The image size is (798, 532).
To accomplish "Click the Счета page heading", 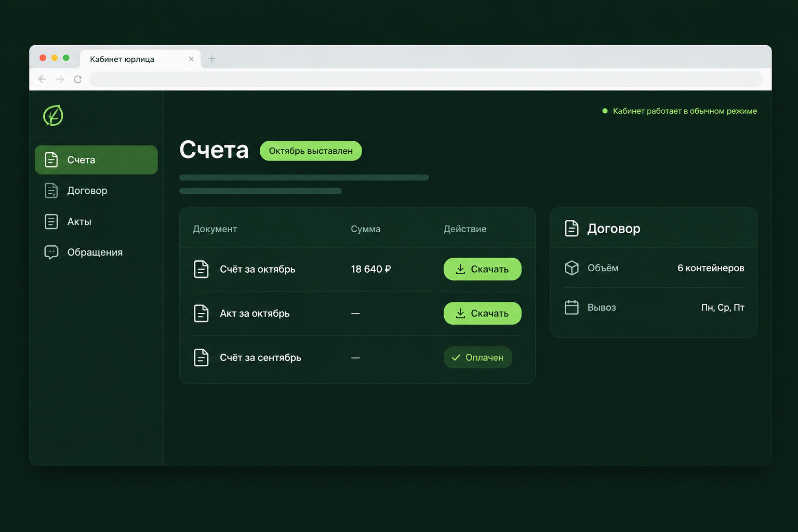I will [x=214, y=150].
